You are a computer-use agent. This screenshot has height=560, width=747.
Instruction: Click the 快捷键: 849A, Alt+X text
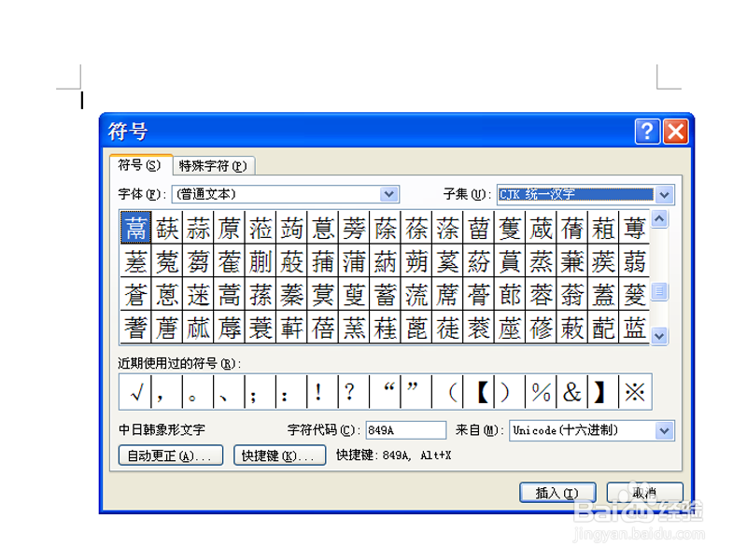click(393, 455)
